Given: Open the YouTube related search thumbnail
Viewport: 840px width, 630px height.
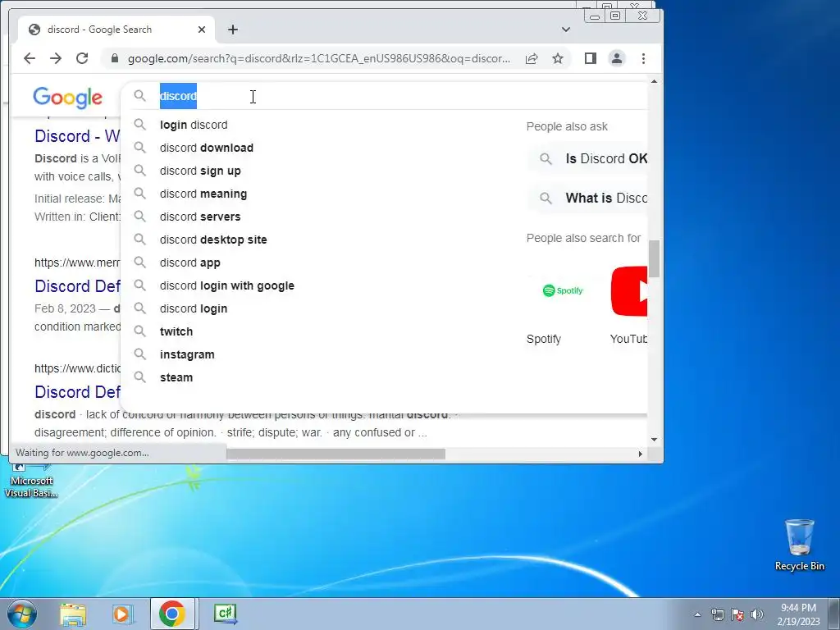Looking at the screenshot, I should coord(629,291).
